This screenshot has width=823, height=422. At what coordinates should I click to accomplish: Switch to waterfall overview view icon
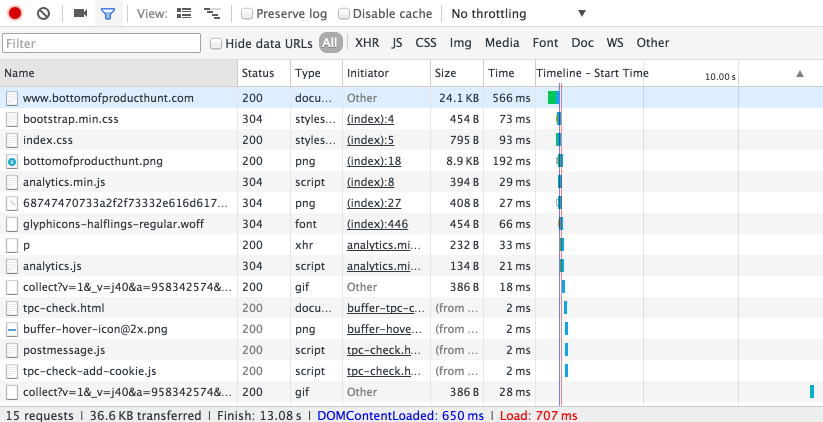tap(212, 14)
